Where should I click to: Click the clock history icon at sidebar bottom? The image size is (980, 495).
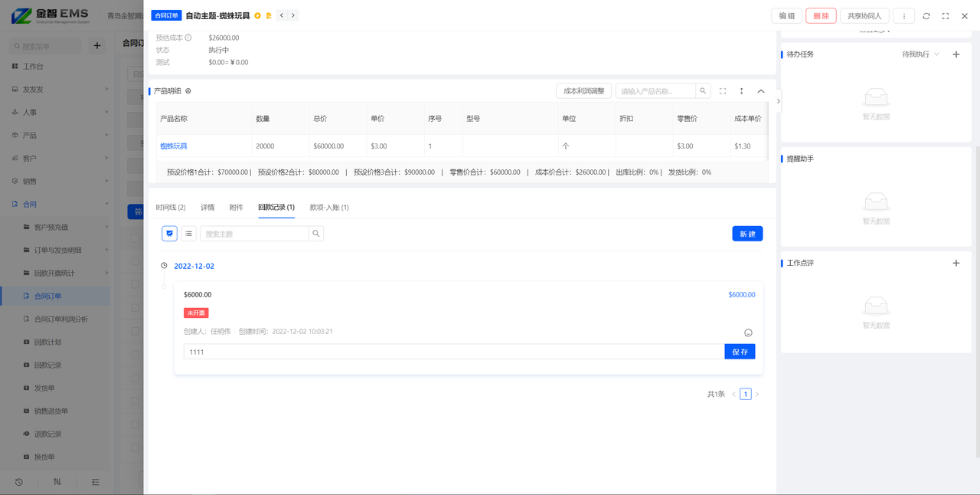point(18,482)
